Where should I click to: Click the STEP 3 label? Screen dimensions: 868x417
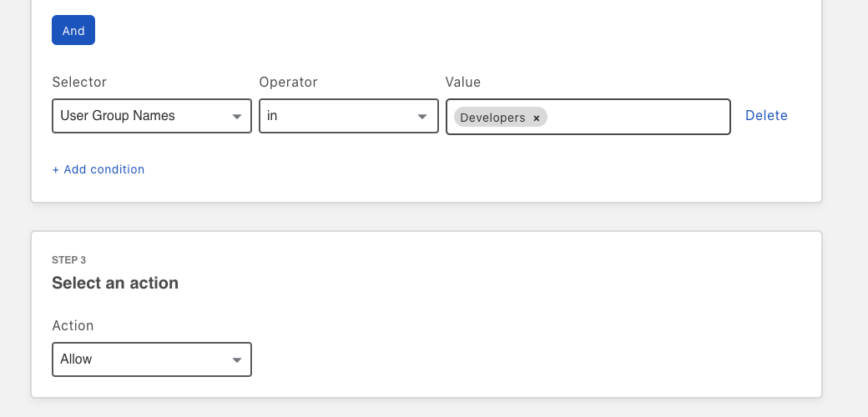coord(69,260)
